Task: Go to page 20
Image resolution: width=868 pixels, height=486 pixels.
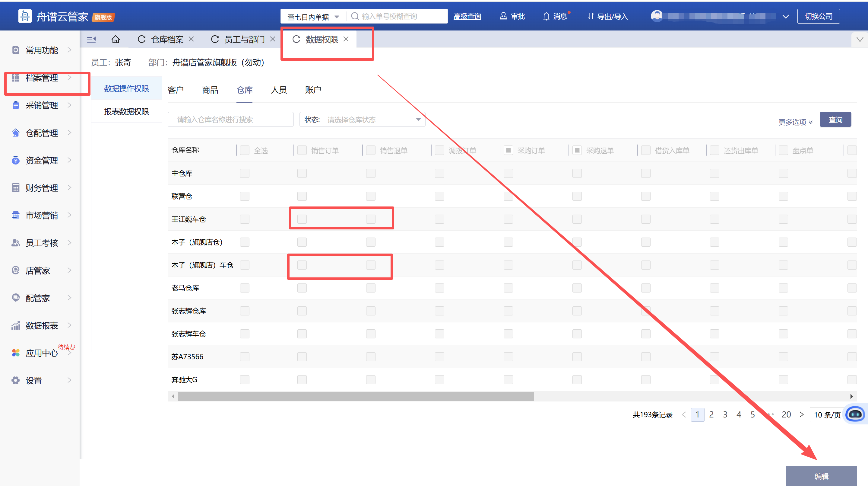Action: click(786, 414)
